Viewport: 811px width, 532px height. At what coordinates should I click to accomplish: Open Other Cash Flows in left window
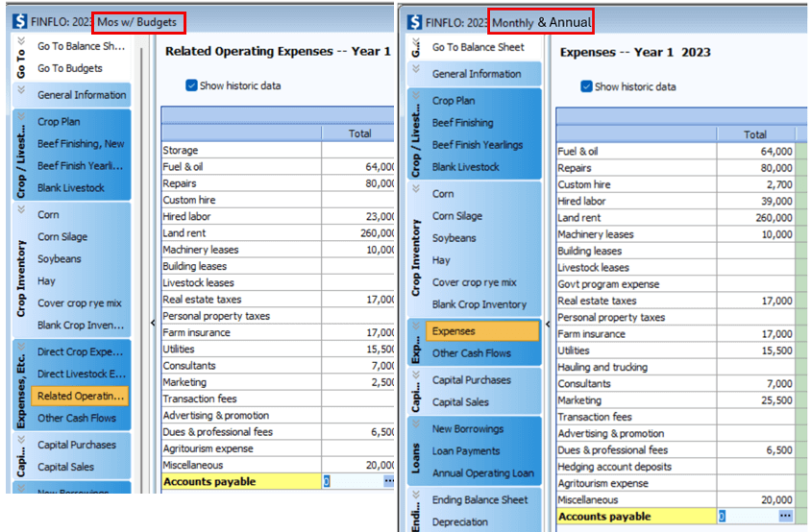click(x=77, y=418)
